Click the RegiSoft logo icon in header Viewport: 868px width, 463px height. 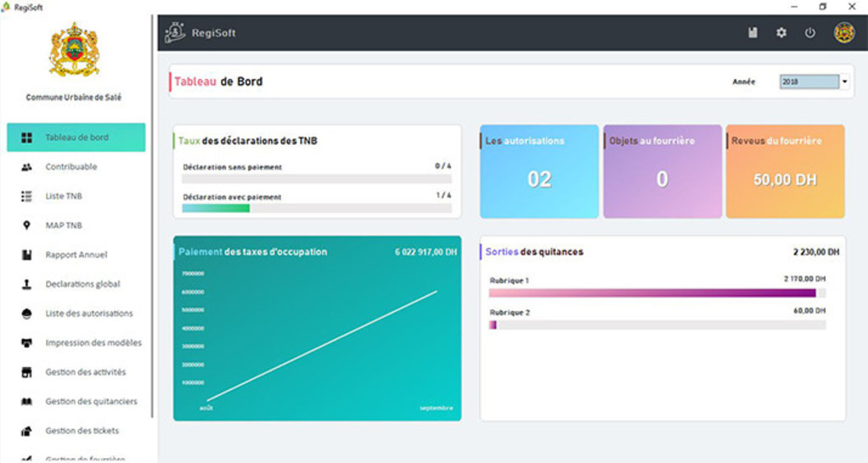coord(175,33)
